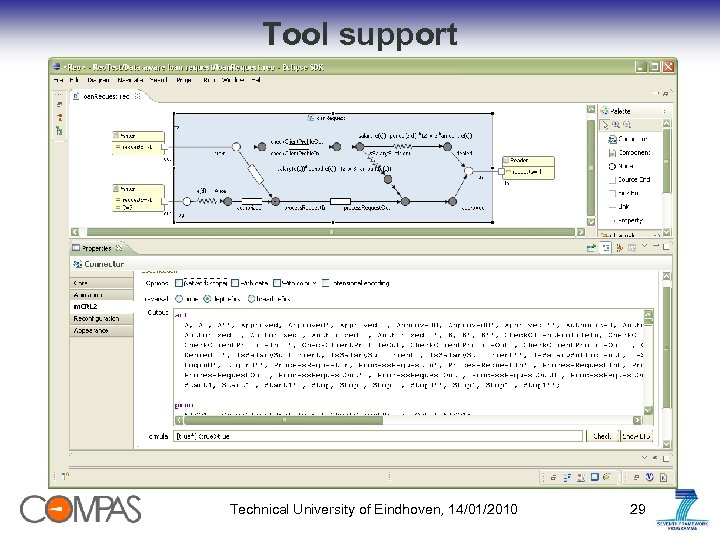Open the File menu
The width and height of the screenshot is (720, 540).
pos(58,80)
